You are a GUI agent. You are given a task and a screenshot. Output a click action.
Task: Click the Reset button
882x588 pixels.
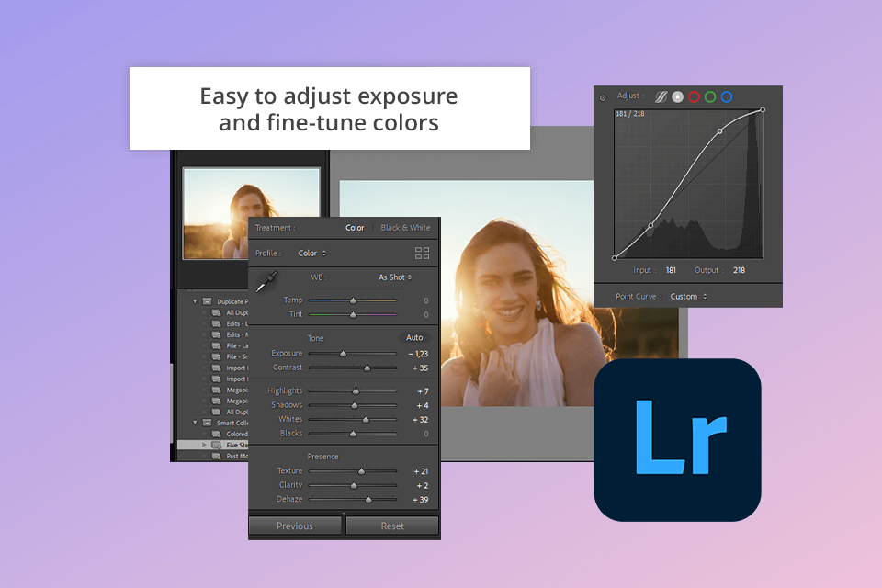pos(392,526)
